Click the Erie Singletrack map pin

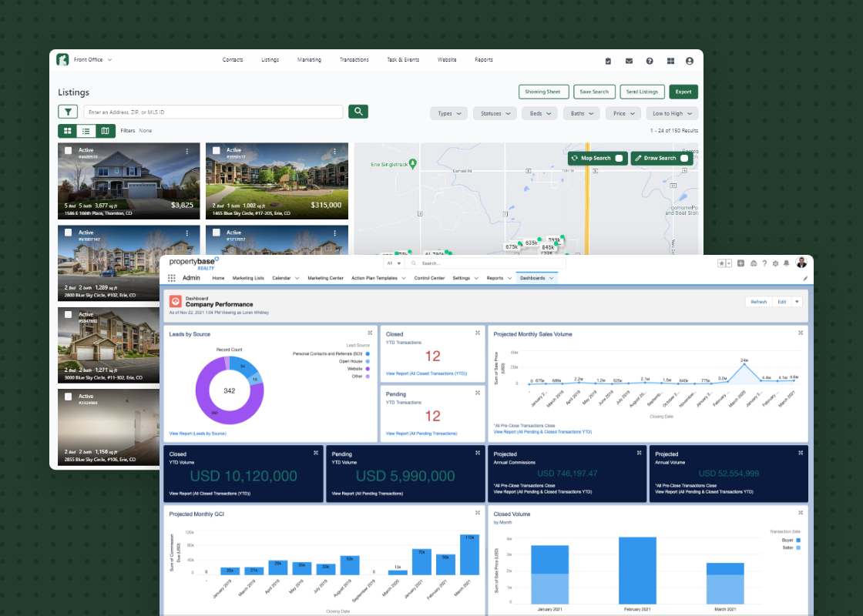[x=413, y=163]
